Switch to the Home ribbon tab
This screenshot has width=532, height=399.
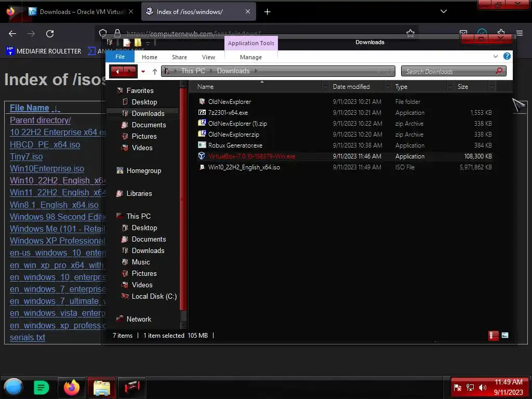pos(150,57)
